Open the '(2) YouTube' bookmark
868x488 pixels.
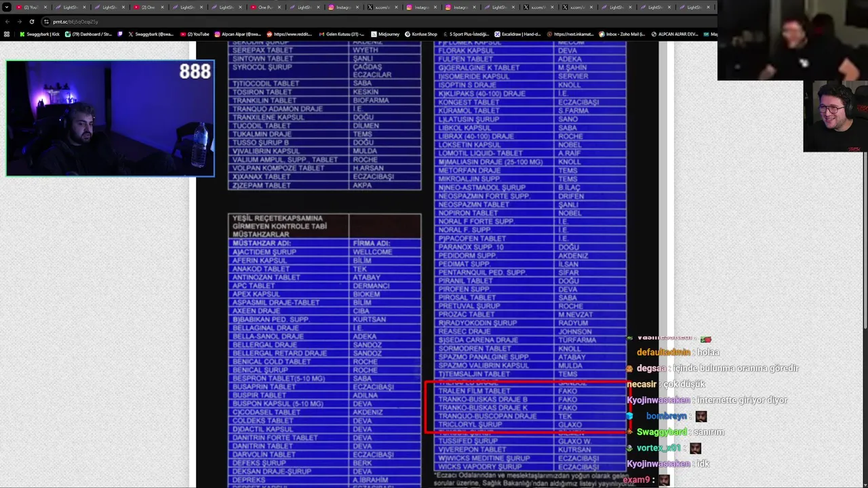(195, 34)
